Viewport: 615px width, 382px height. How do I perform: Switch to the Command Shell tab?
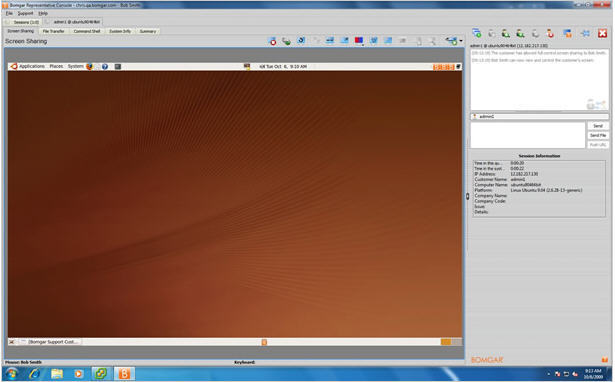[87, 31]
